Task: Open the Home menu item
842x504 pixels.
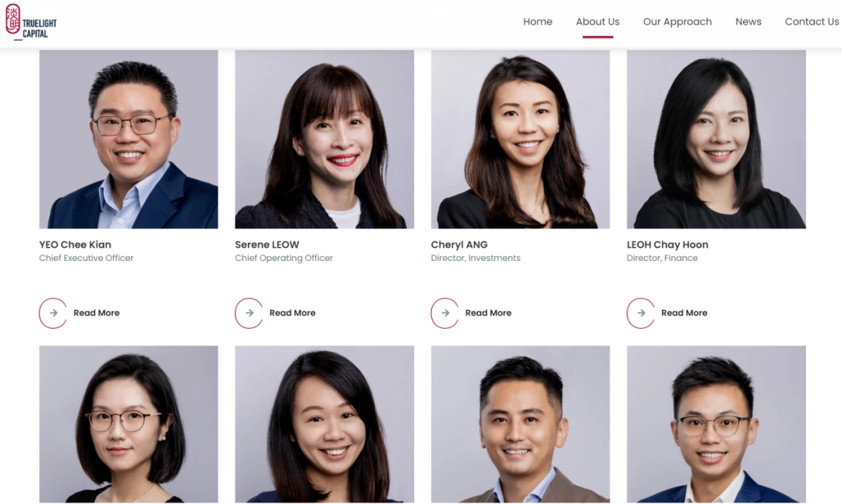Action: 537,22
